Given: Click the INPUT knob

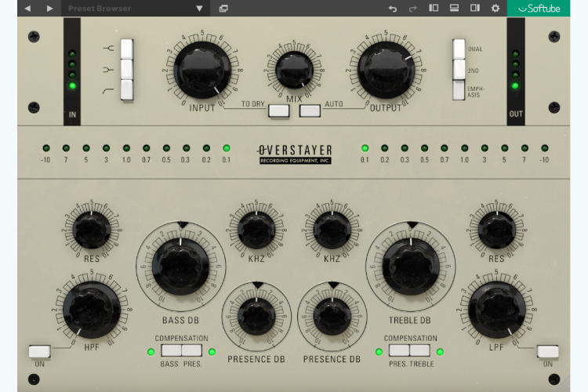Looking at the screenshot, I should click(x=202, y=70).
